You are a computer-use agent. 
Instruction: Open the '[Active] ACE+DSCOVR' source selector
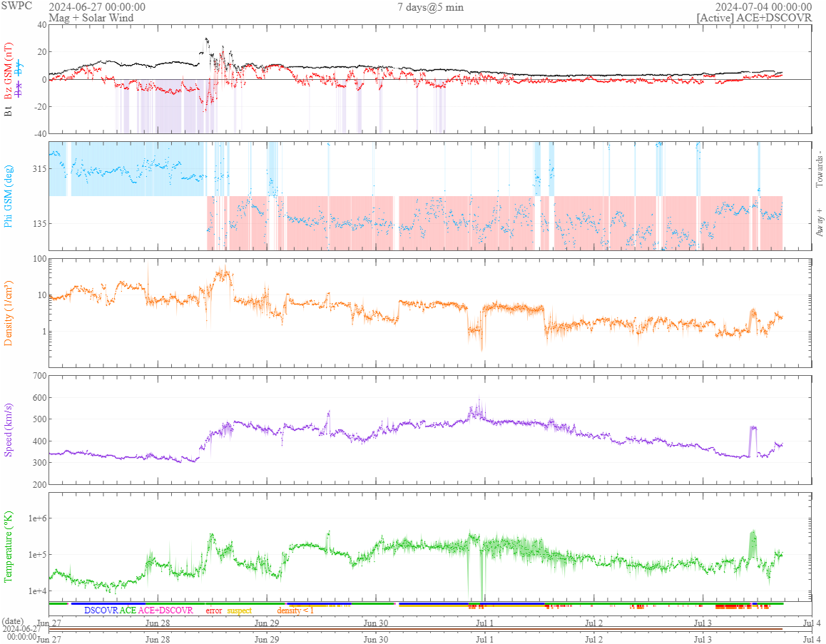[754, 18]
